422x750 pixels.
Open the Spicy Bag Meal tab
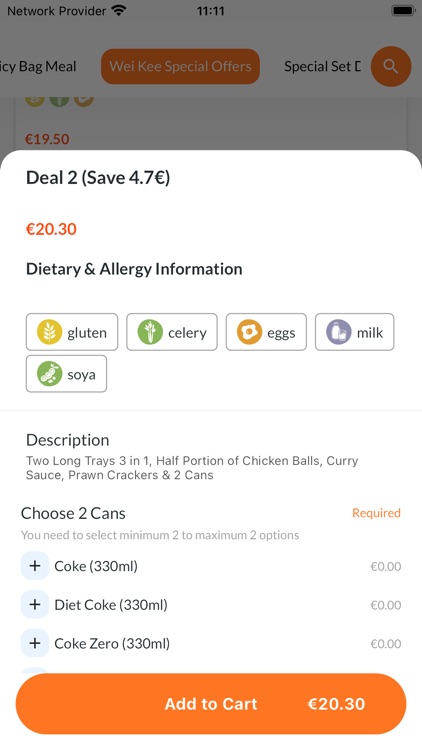point(38,66)
